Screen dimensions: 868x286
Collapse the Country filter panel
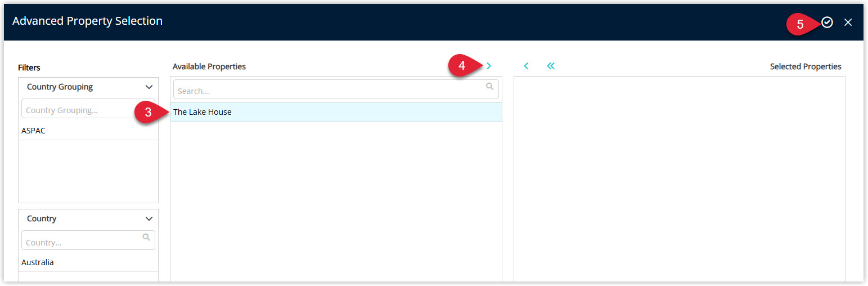[149, 219]
